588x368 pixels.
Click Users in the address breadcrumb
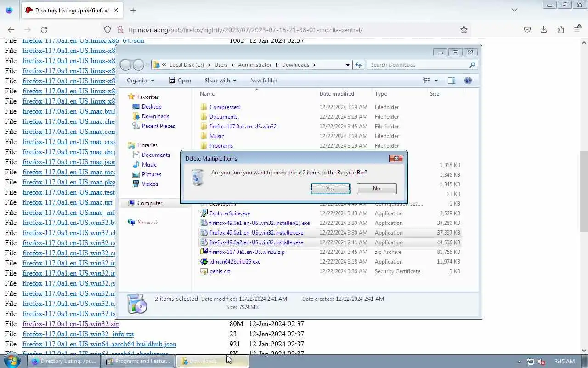pos(220,65)
